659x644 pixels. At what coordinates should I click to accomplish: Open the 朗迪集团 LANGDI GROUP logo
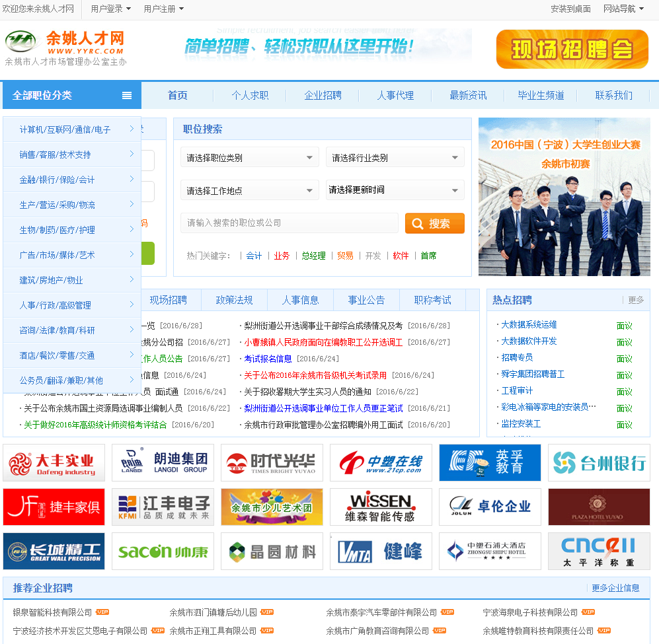[x=163, y=462]
